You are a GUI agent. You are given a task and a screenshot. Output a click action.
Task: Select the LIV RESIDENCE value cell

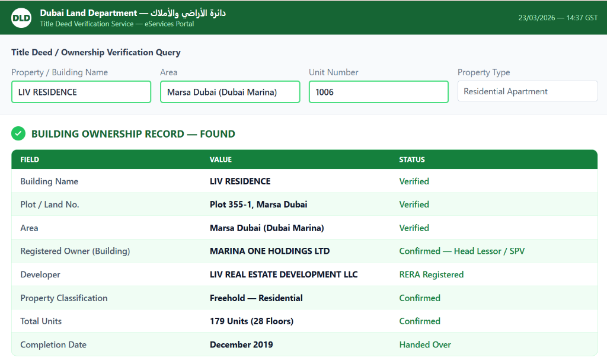[240, 181]
